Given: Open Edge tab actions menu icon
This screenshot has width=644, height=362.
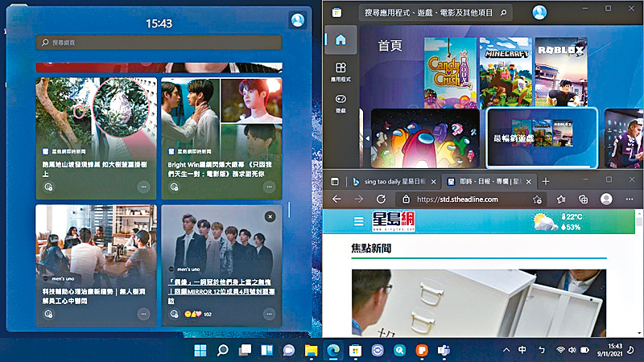Looking at the screenshot, I should [x=335, y=182].
